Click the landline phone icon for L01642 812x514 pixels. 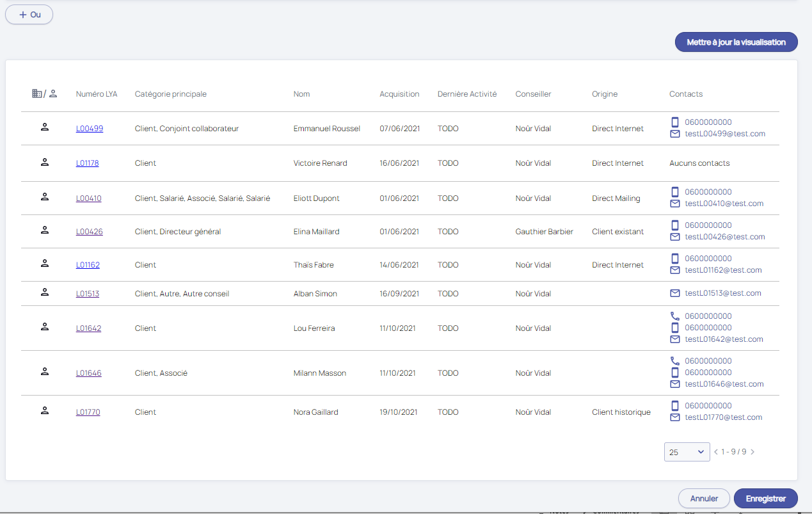pyautogui.click(x=674, y=316)
